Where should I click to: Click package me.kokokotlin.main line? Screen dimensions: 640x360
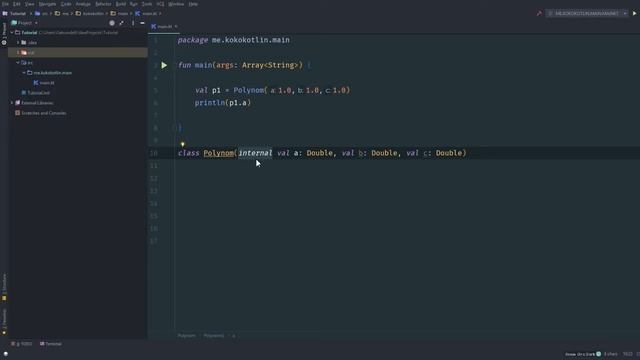coord(233,40)
